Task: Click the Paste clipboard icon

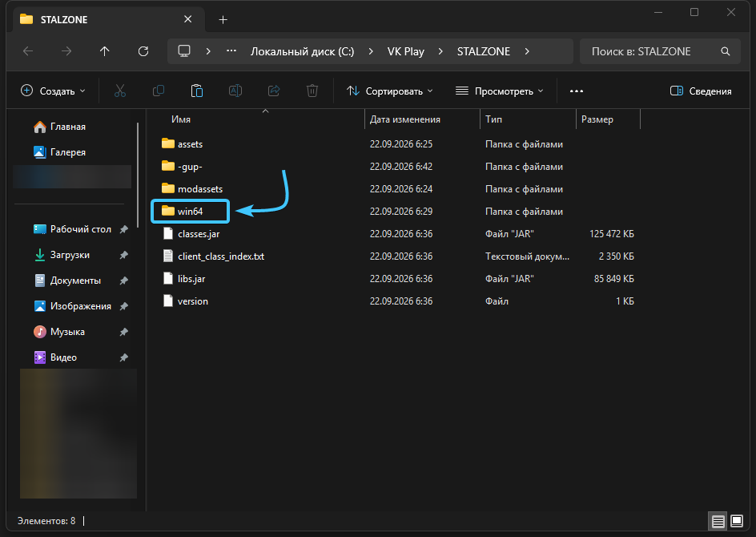Action: pyautogui.click(x=197, y=91)
